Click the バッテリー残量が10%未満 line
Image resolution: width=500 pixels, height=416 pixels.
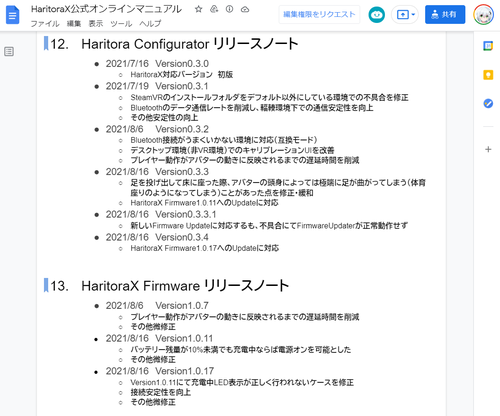pyautogui.click(x=241, y=350)
